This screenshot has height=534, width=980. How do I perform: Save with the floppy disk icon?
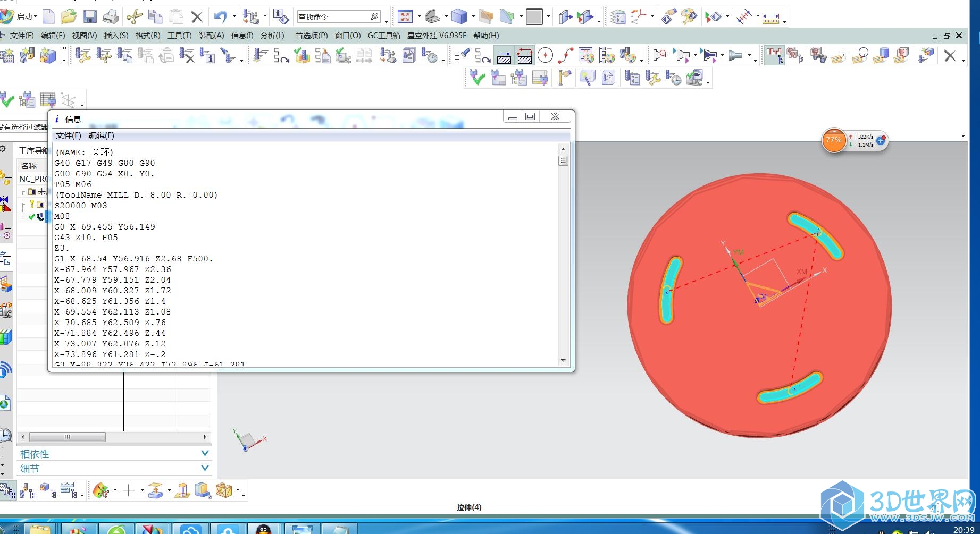(90, 16)
